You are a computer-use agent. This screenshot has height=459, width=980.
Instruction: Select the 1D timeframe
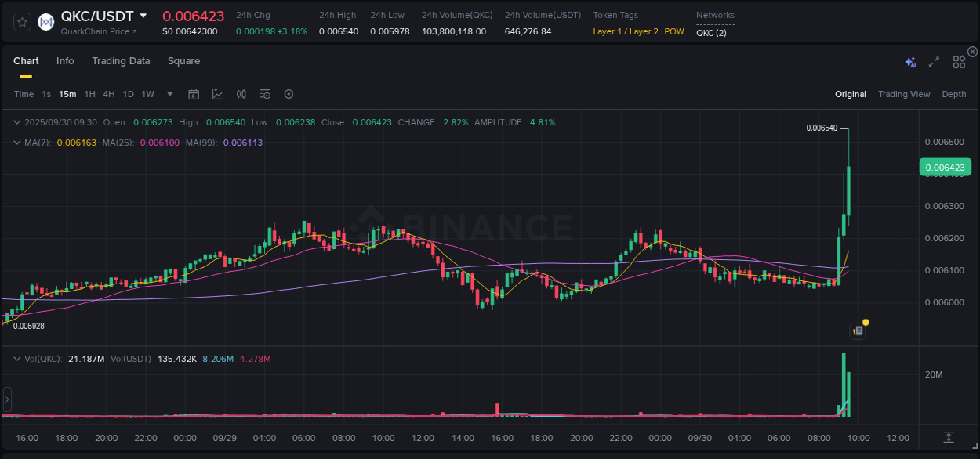coord(128,94)
